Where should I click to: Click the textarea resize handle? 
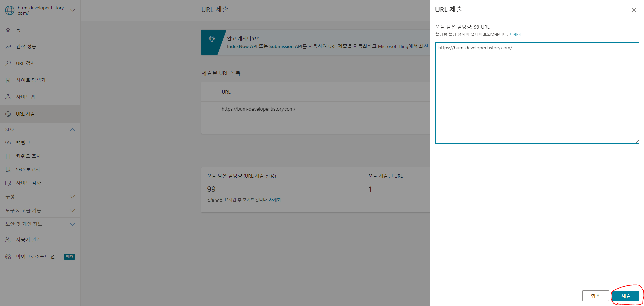637,141
